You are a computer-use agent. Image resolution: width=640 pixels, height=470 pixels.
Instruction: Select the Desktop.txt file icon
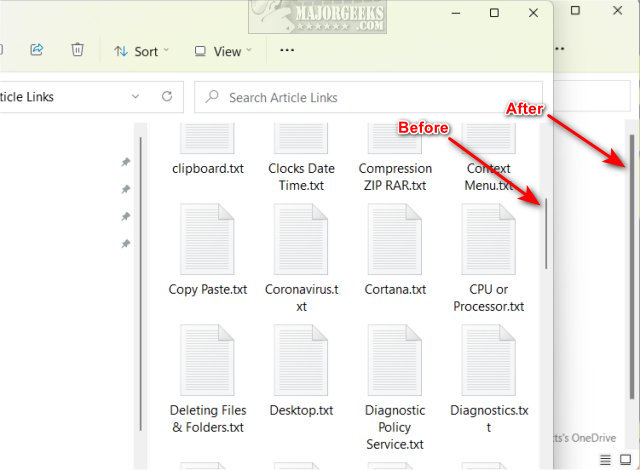[301, 360]
